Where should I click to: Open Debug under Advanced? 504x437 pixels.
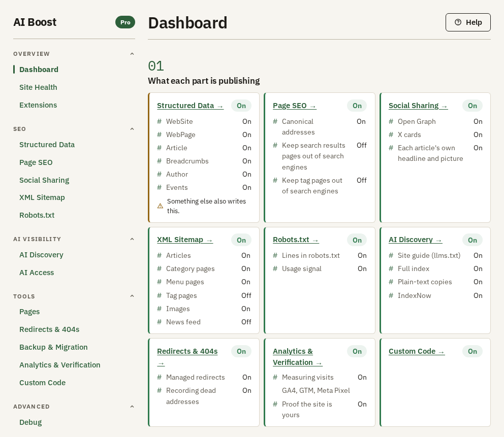click(x=30, y=422)
